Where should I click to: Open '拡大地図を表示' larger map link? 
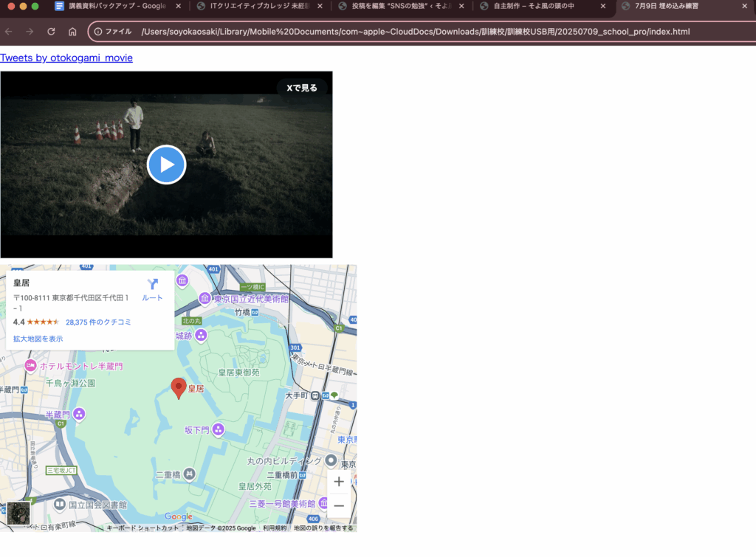[38, 339]
